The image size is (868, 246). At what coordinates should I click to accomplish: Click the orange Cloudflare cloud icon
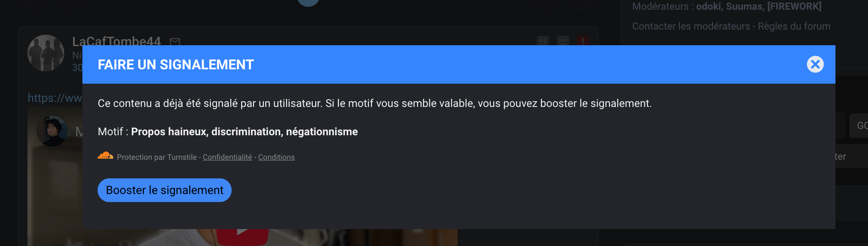[105, 156]
